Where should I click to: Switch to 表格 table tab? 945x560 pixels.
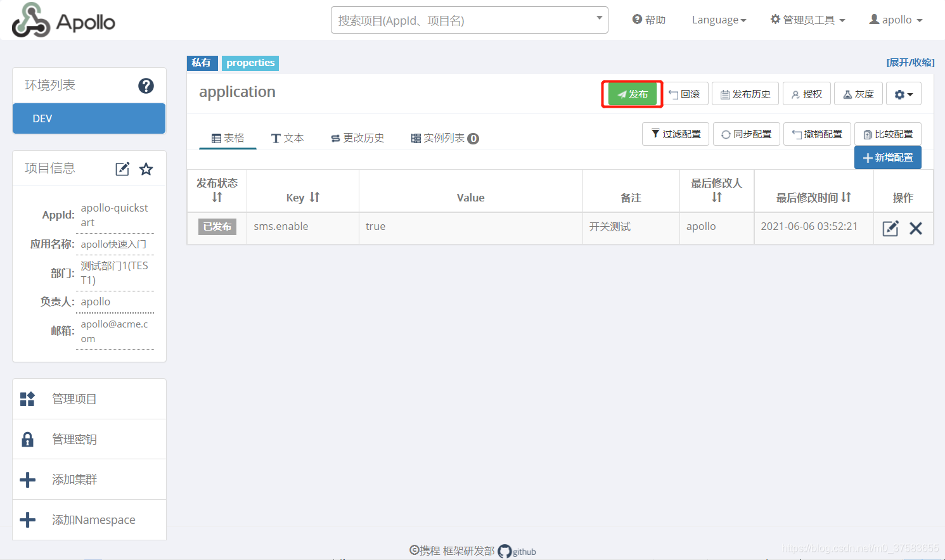point(228,138)
